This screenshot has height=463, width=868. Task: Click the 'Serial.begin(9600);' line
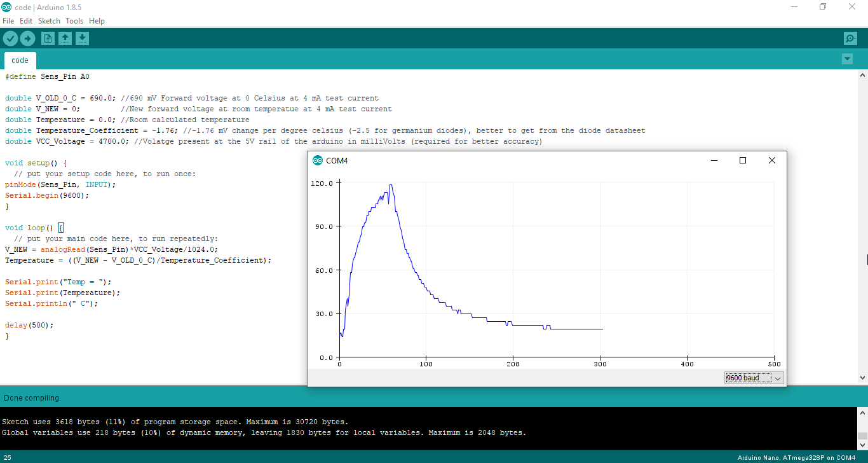tap(48, 195)
